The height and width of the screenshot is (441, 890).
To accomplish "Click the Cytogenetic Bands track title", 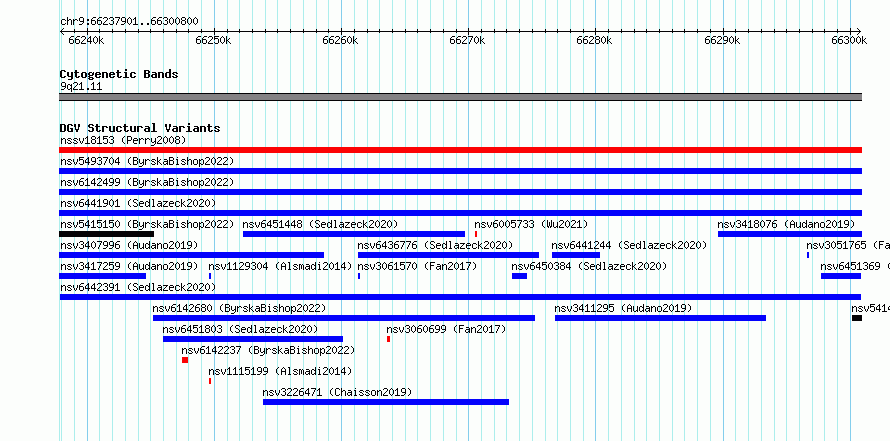I will [x=119, y=74].
